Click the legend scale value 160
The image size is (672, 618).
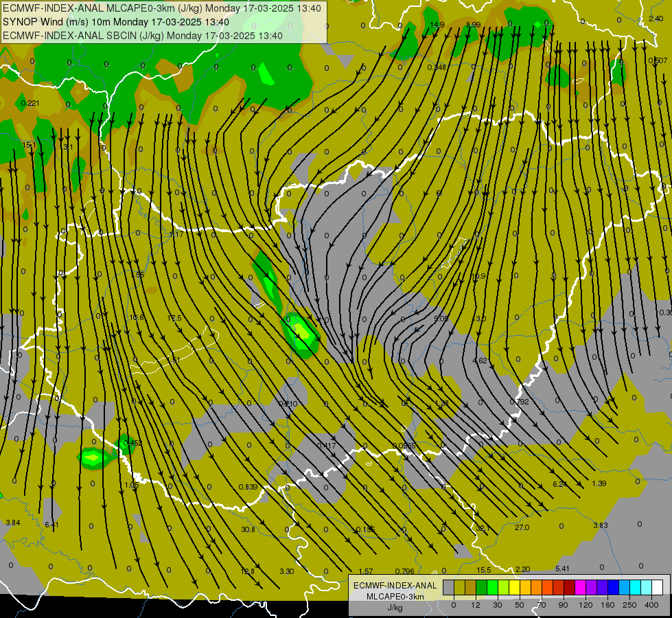[x=607, y=605]
